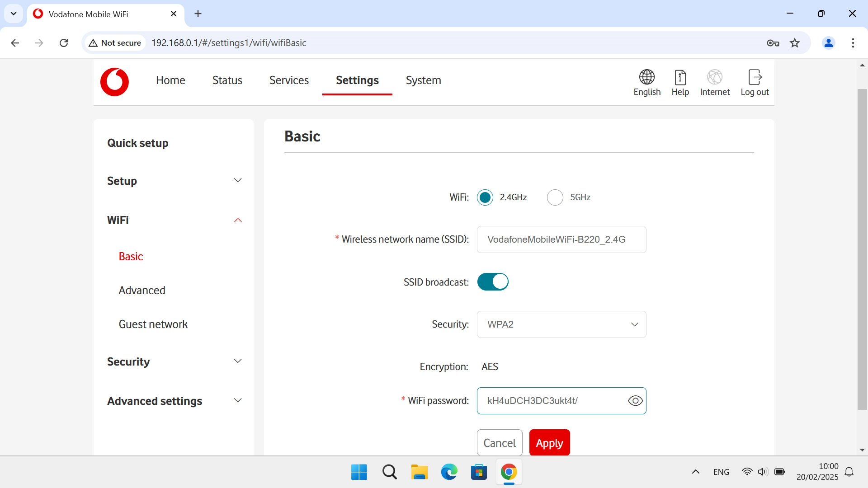Click the Log out icon
Image resolution: width=868 pixels, height=488 pixels.
tap(755, 77)
